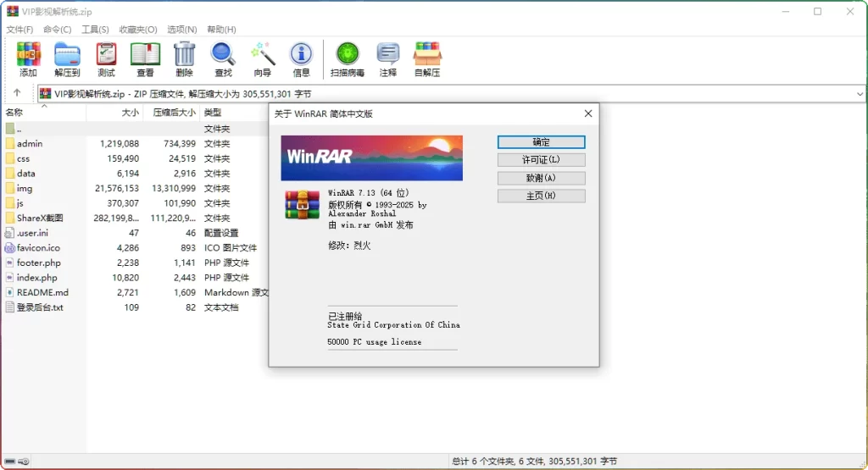Open the File (文件) menu
This screenshot has height=470, width=868.
coord(20,30)
